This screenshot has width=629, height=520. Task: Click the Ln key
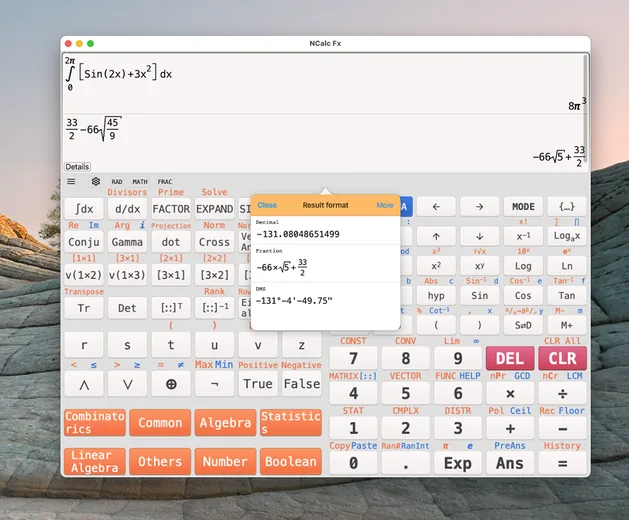567,266
